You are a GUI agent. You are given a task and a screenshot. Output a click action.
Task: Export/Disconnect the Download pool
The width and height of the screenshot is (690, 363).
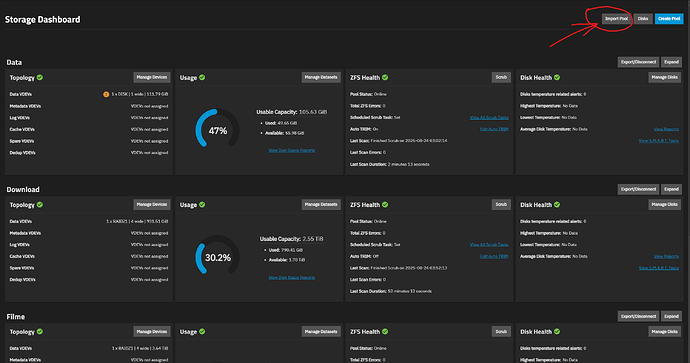pos(638,189)
